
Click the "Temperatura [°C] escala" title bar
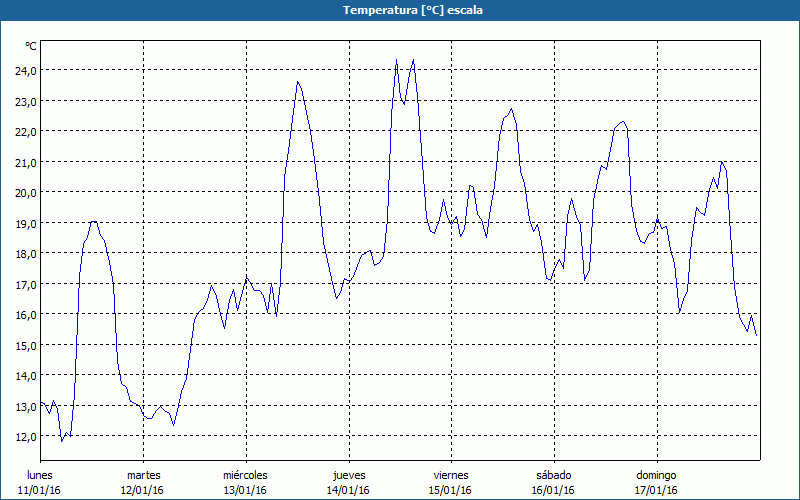click(x=400, y=10)
